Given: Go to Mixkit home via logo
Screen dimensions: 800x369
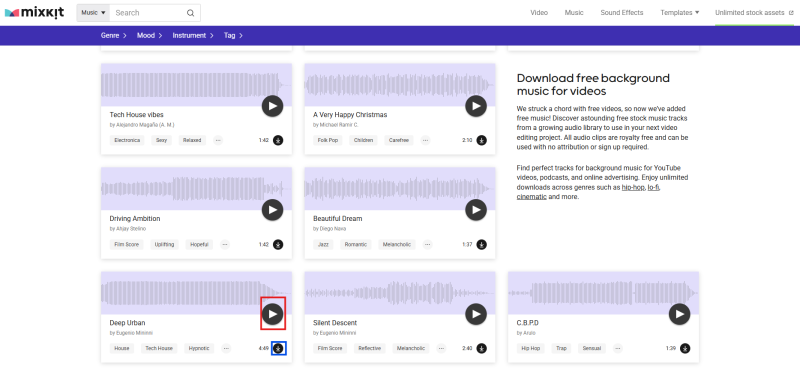Looking at the screenshot, I should (35, 13).
